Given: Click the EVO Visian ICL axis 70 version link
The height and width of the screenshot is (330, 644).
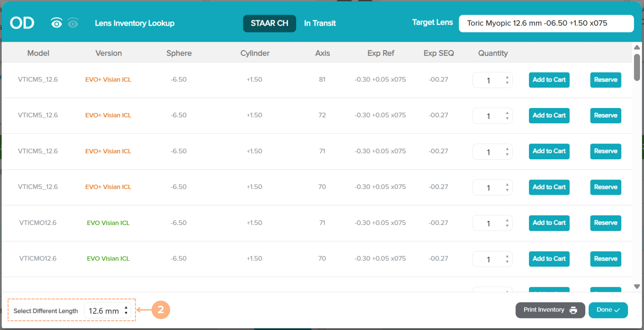Looking at the screenshot, I should (x=108, y=259).
